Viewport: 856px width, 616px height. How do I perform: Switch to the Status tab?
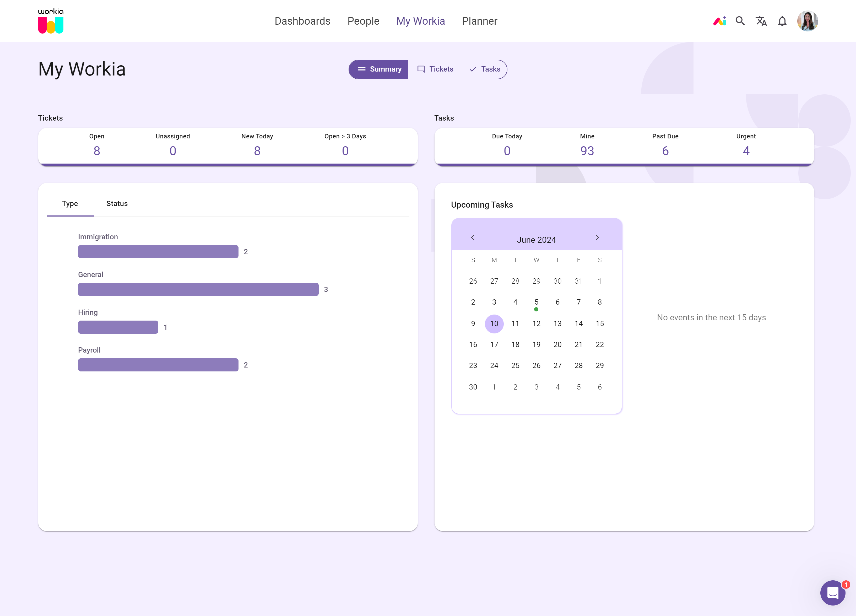[117, 204]
